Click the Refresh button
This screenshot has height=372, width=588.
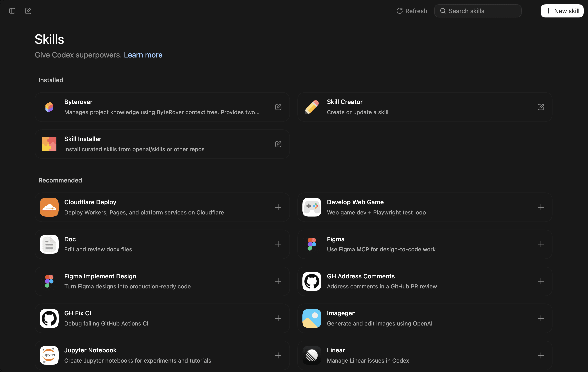point(412,11)
